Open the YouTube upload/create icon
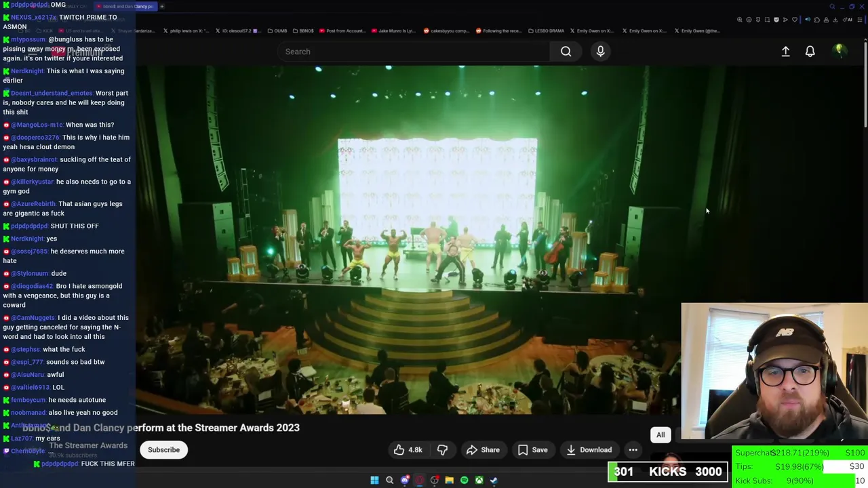The image size is (868, 488). tap(785, 52)
